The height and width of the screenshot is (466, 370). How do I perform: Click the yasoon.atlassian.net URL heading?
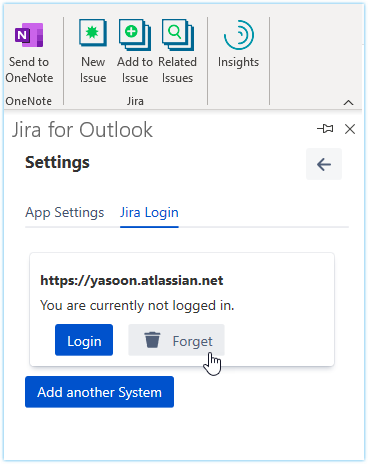[132, 280]
